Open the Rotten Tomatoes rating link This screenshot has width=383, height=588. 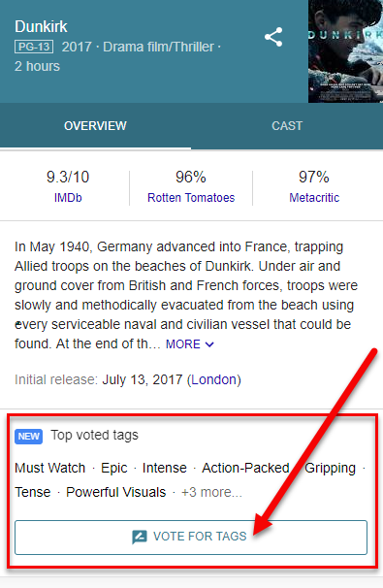[191, 198]
